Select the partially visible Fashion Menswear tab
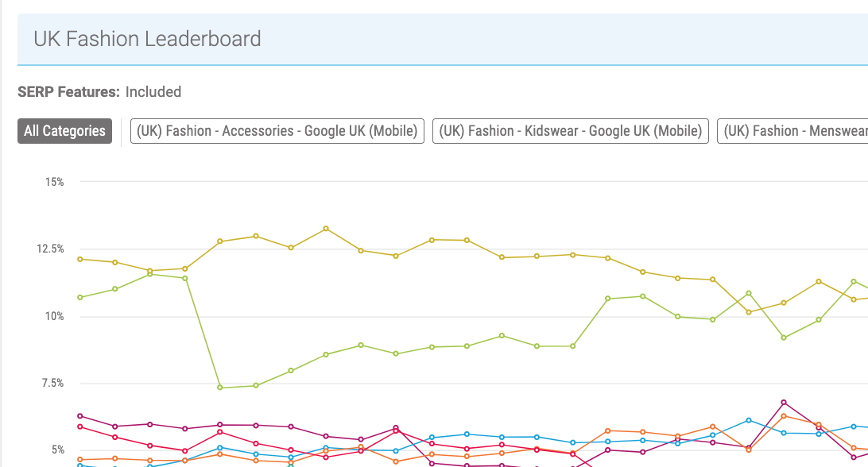 [x=793, y=131]
